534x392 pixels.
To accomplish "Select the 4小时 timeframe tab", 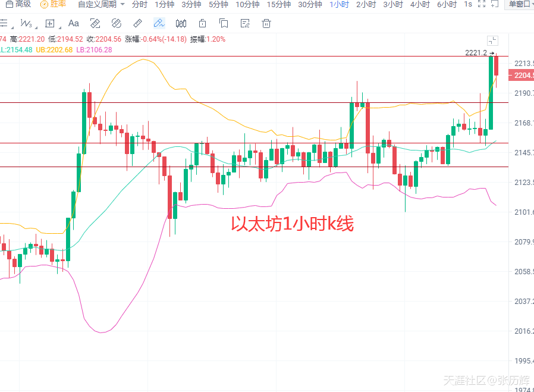I will (x=420, y=5).
